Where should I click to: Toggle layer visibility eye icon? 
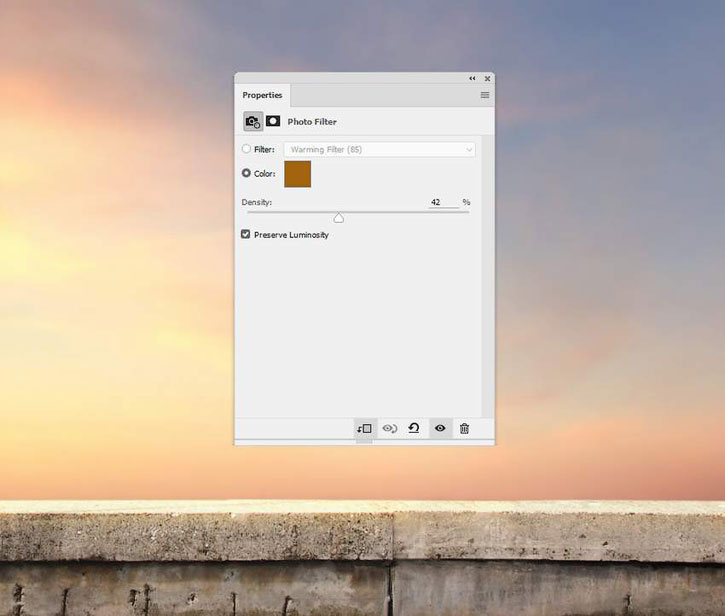[x=440, y=428]
